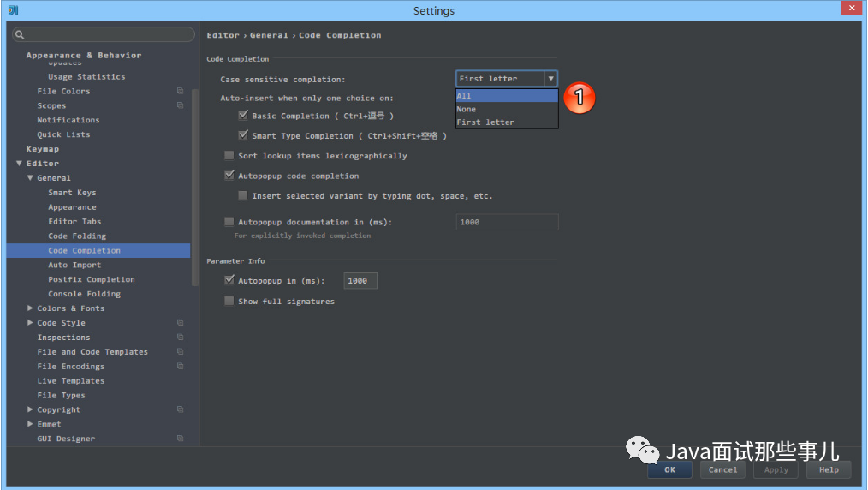The image size is (868, 490).
Task: Choose First letter in the dropdown list
Action: [x=507, y=122]
